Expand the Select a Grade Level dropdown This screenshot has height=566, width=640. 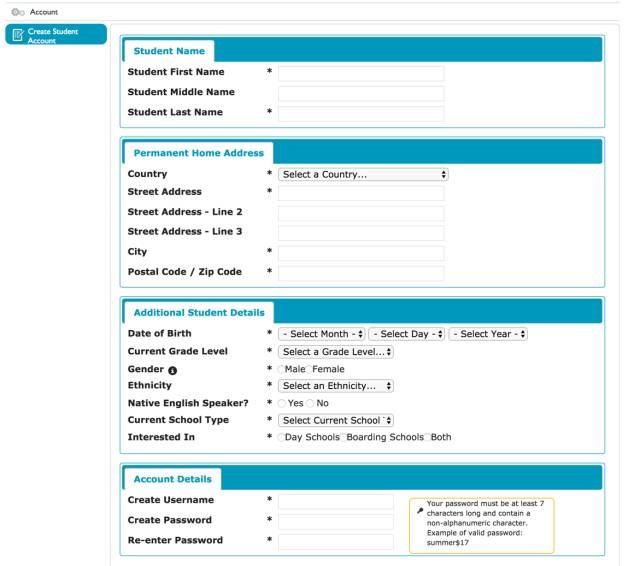(x=336, y=352)
